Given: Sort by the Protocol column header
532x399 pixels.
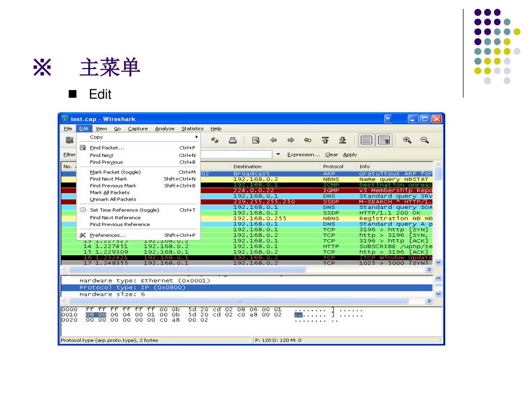Looking at the screenshot, I should (x=338, y=166).
